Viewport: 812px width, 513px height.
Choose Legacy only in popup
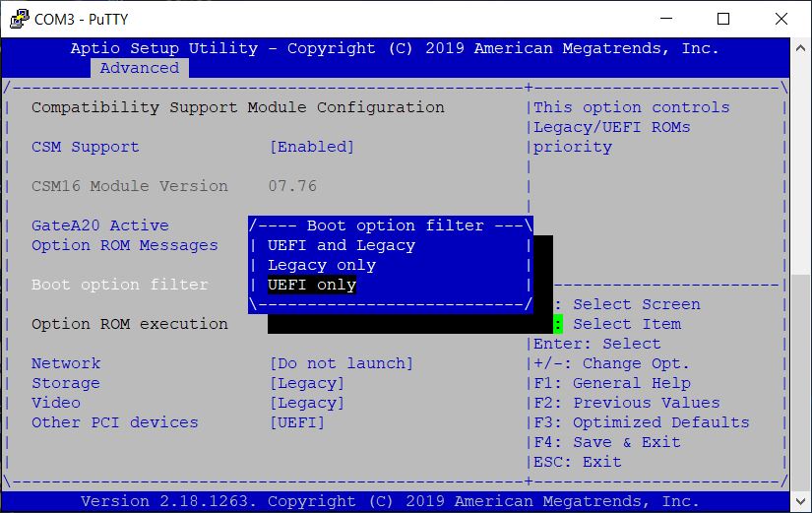(x=322, y=265)
